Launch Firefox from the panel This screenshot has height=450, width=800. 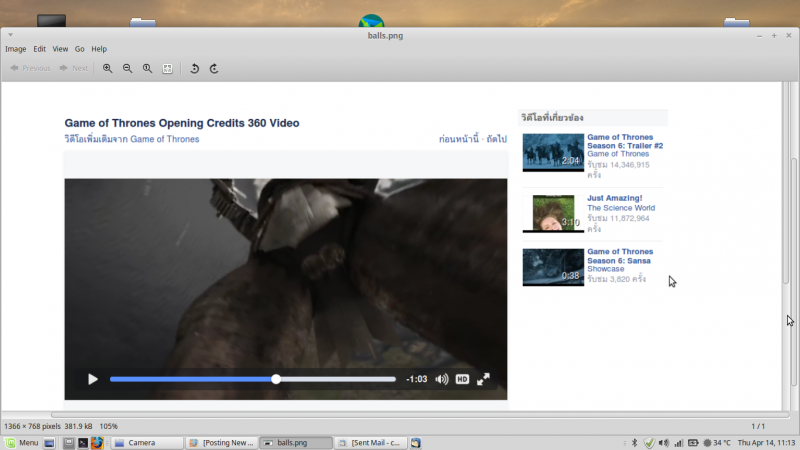97,443
